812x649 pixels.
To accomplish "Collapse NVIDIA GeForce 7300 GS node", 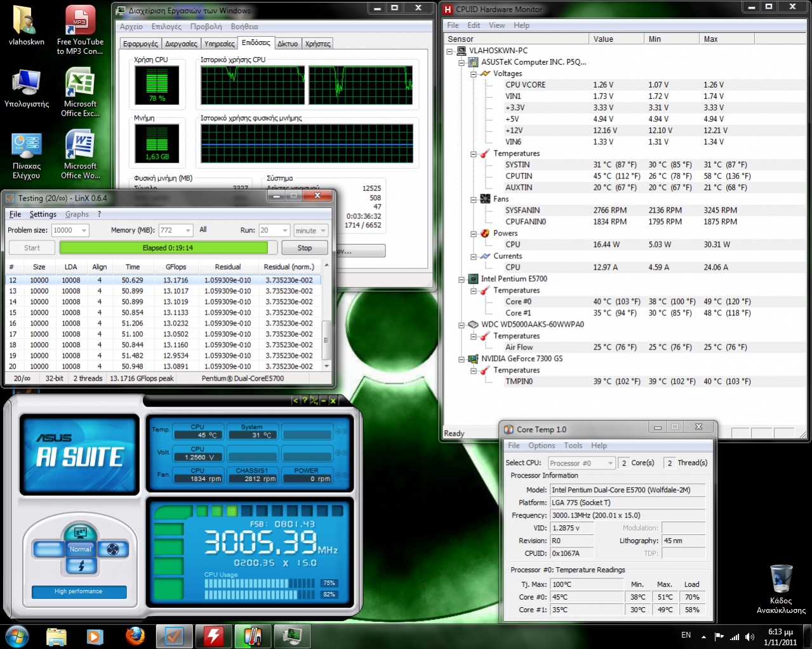I will [462, 359].
